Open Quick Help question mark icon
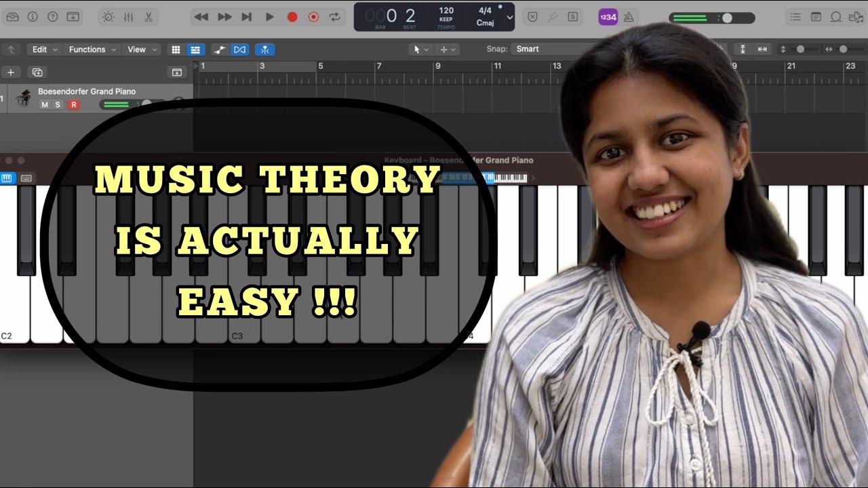 [x=52, y=17]
